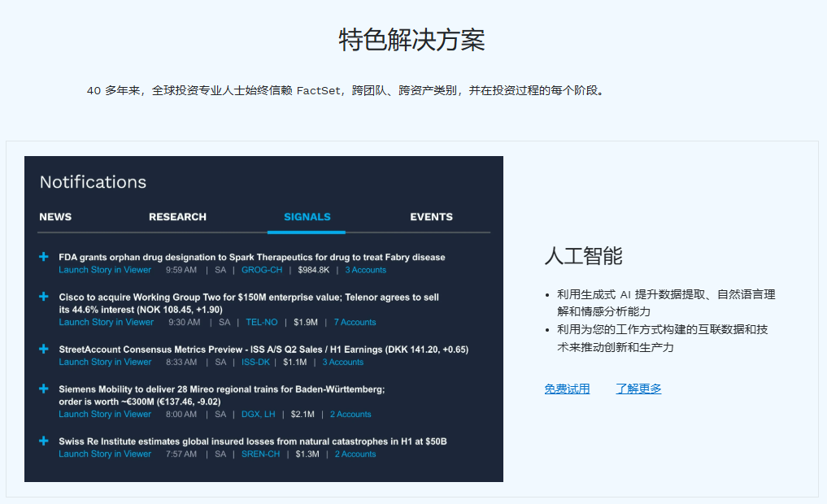Switch to the RESEARCH tab
Viewport: 827px width, 504px height.
coord(178,217)
